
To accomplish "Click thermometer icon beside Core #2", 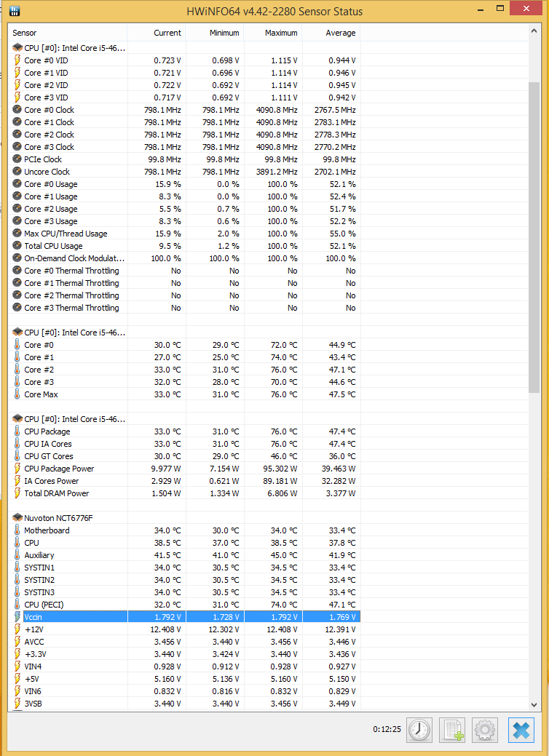I will 17,370.
